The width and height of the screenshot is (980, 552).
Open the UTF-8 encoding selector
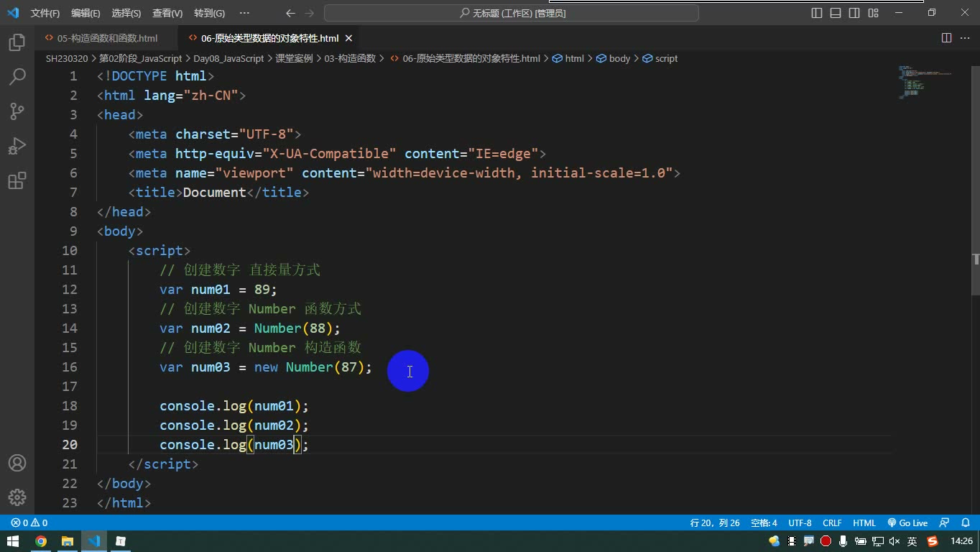pyautogui.click(x=800, y=523)
